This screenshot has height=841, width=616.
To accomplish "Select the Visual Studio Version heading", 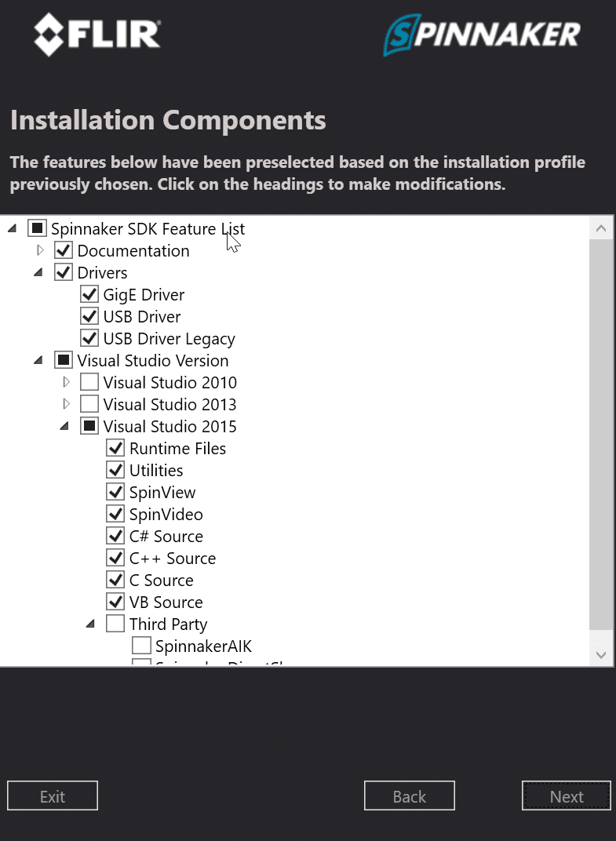I will click(153, 361).
